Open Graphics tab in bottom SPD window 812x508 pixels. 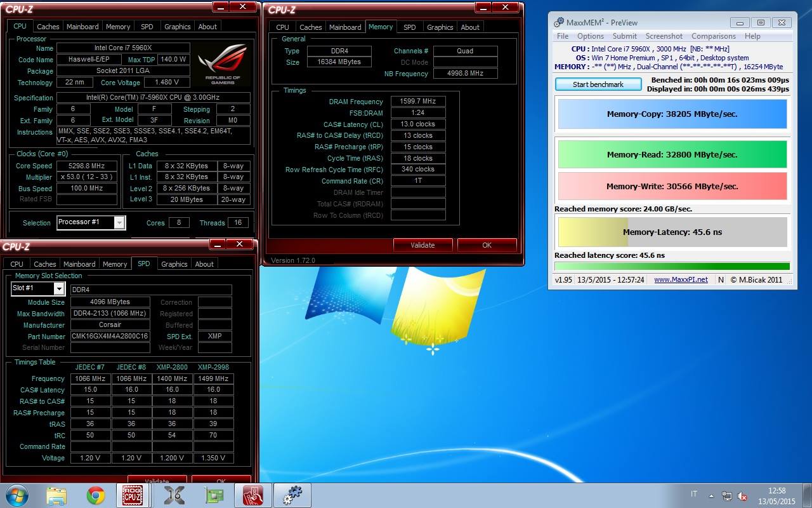pyautogui.click(x=174, y=264)
